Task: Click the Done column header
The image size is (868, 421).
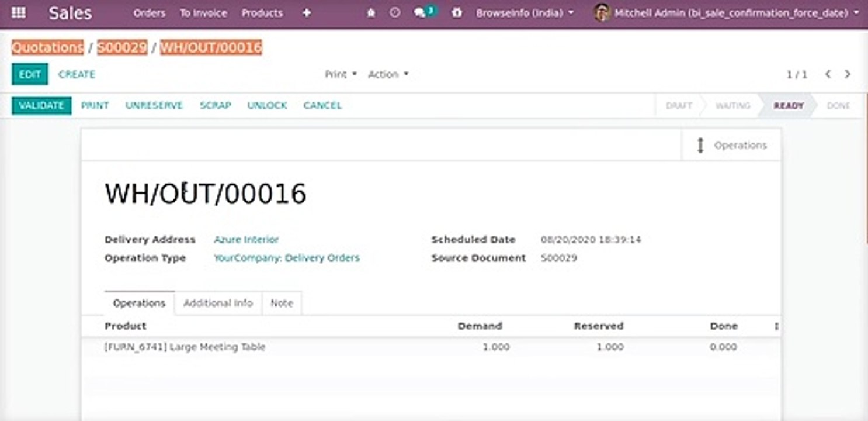Action: click(x=724, y=326)
